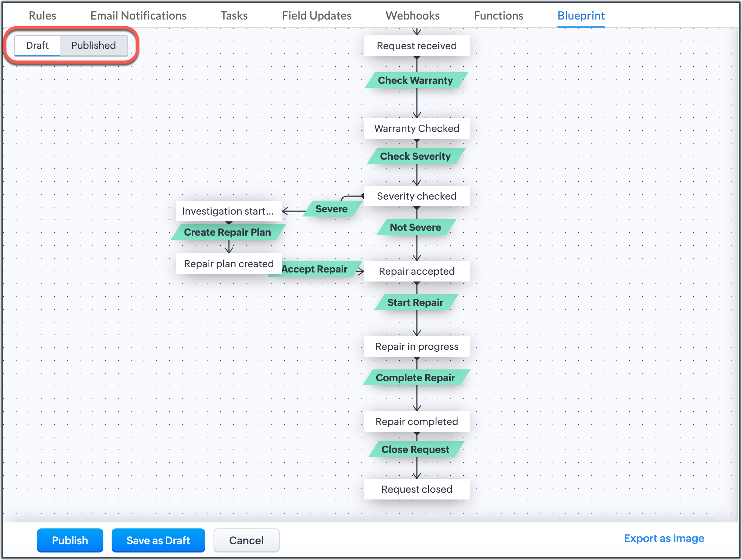The image size is (742, 560).
Task: Select the Functions tab
Action: [498, 15]
